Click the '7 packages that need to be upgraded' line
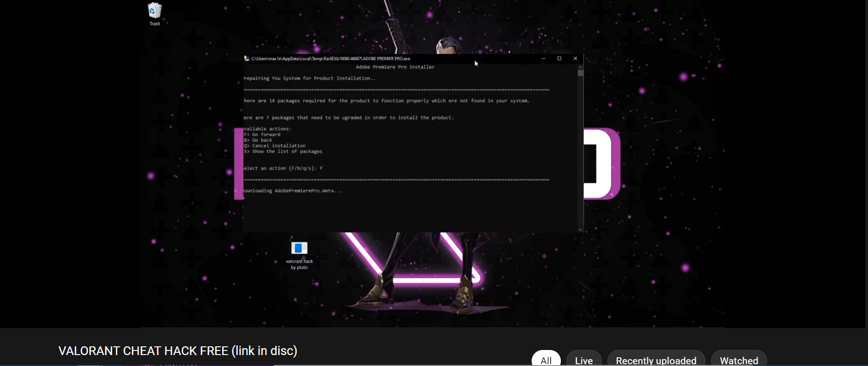The image size is (868, 366). pos(349,118)
